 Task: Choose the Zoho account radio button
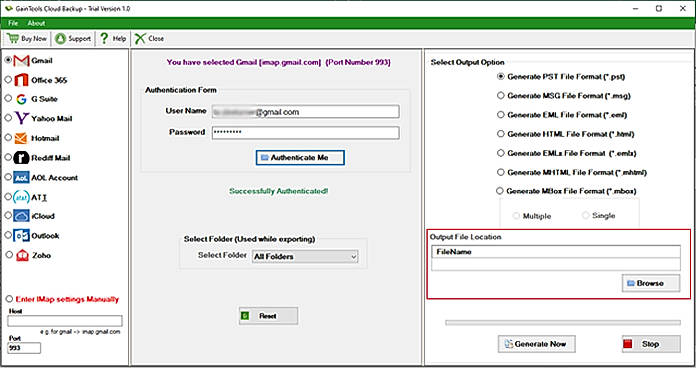(9, 254)
